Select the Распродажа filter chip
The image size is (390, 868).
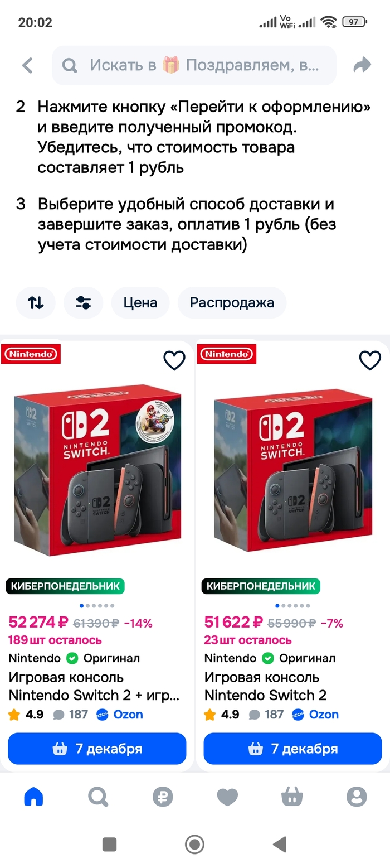tap(232, 303)
